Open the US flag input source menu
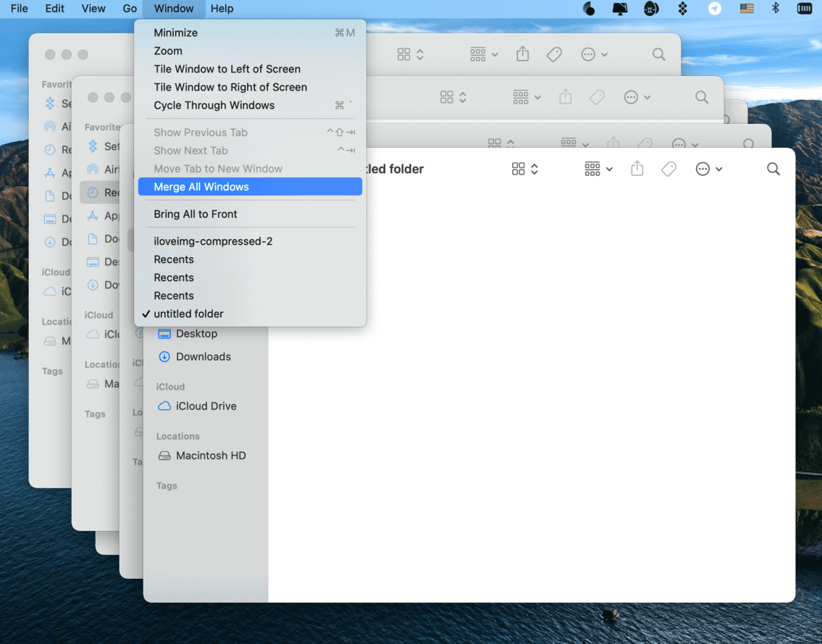 747,9
